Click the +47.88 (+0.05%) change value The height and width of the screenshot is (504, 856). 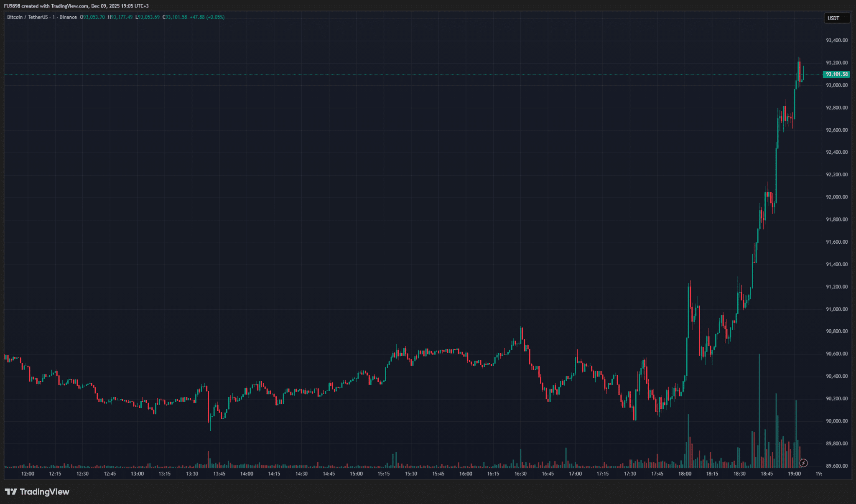tap(207, 17)
